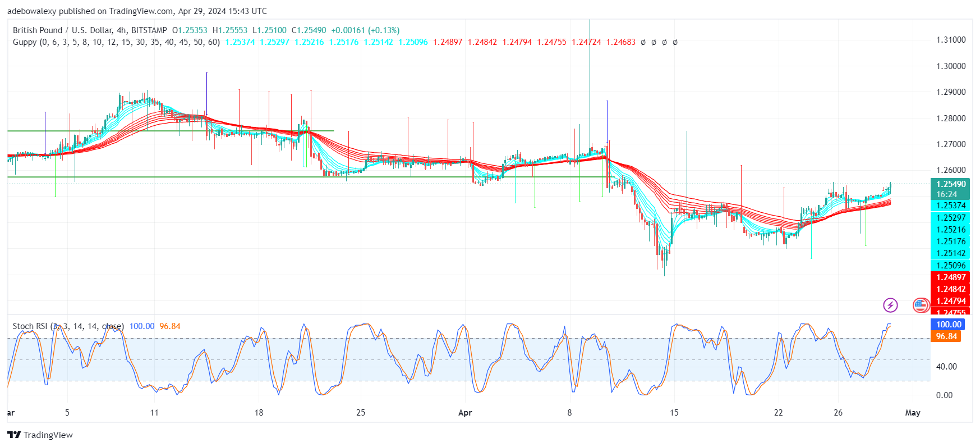The width and height of the screenshot is (980, 447).
Task: Click the Apr label on time axis
Action: point(465,413)
